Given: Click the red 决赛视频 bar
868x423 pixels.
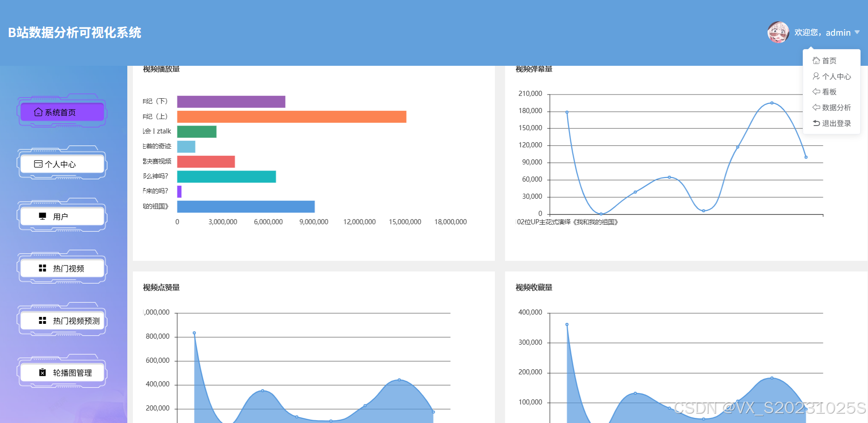Looking at the screenshot, I should (x=206, y=162).
